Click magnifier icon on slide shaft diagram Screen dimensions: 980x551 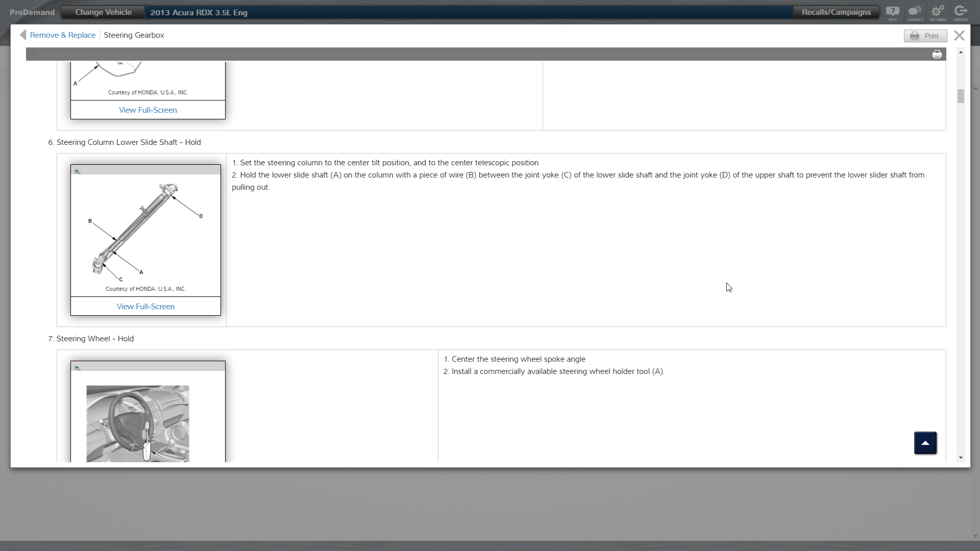[x=78, y=171]
